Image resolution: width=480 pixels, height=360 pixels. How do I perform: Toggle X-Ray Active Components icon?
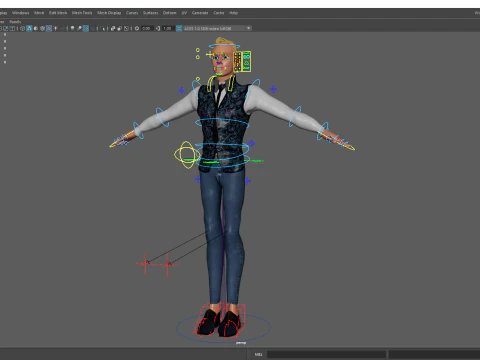[x=120, y=28]
